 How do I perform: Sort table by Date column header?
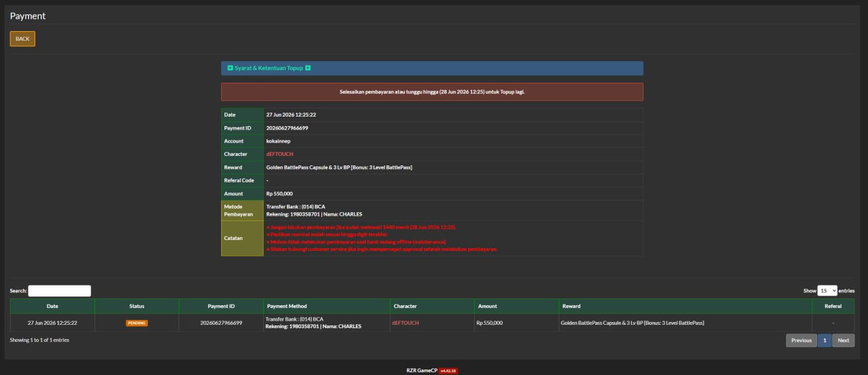click(52, 307)
